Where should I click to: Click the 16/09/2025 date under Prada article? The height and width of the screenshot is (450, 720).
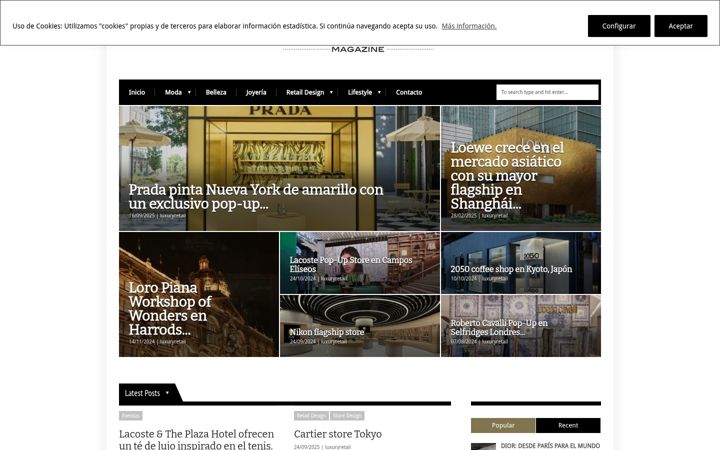(142, 216)
